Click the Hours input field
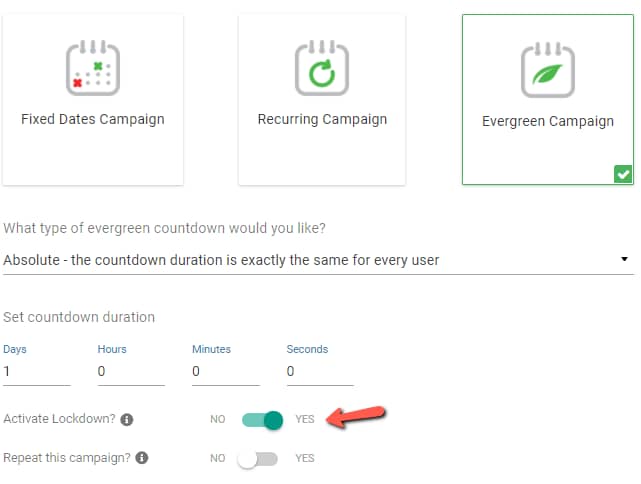Viewport: 641px width, 484px height. [131, 372]
